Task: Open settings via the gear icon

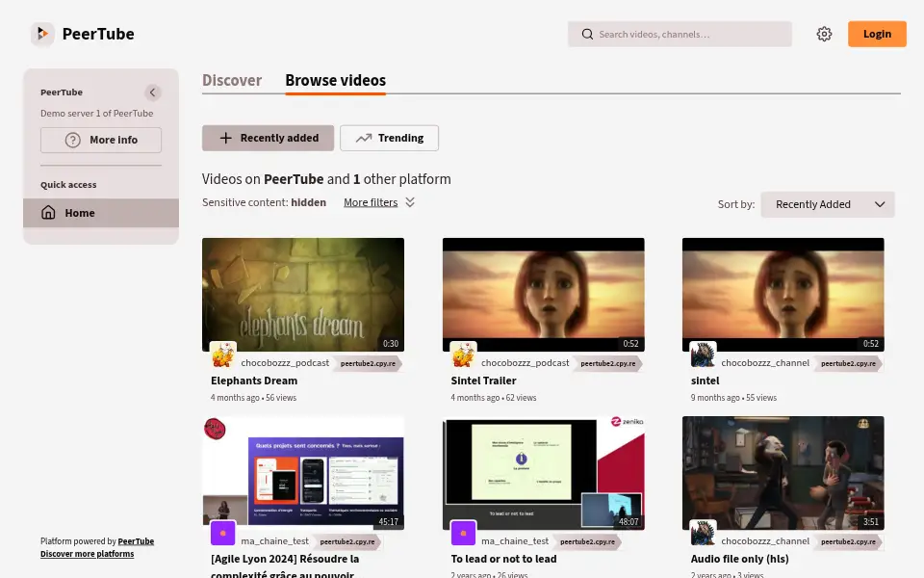Action: 824,35
